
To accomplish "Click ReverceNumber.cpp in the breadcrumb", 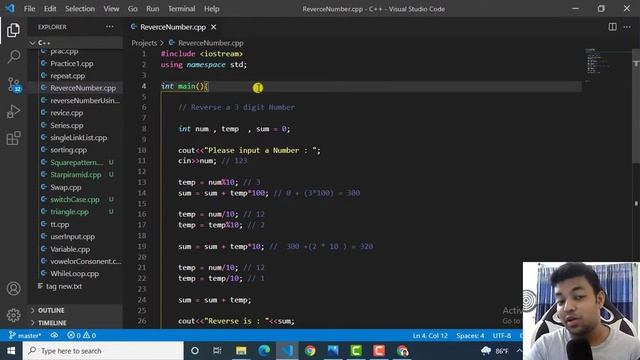I will tap(211, 43).
